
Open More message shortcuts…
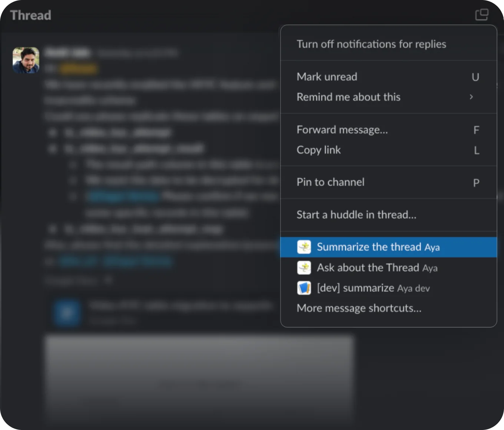359,308
